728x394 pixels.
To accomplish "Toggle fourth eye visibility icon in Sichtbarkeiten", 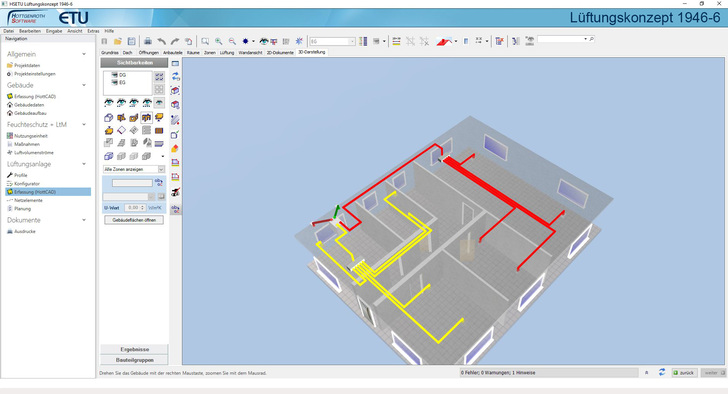I will tap(147, 103).
